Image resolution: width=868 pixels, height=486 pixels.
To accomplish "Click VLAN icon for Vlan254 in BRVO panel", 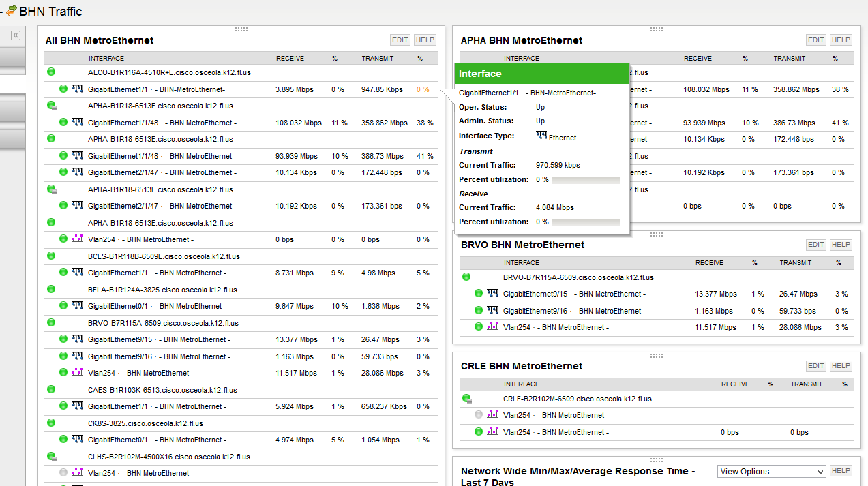I will coord(492,327).
